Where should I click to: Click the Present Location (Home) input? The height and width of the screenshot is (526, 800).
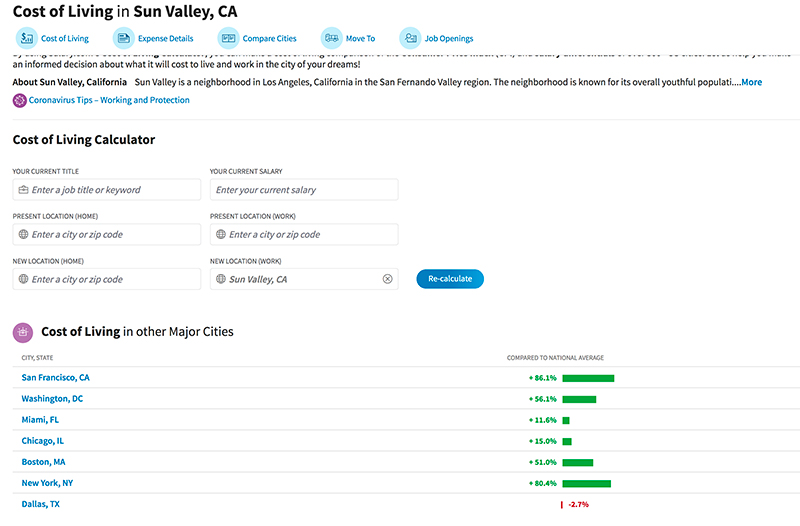[107, 235]
